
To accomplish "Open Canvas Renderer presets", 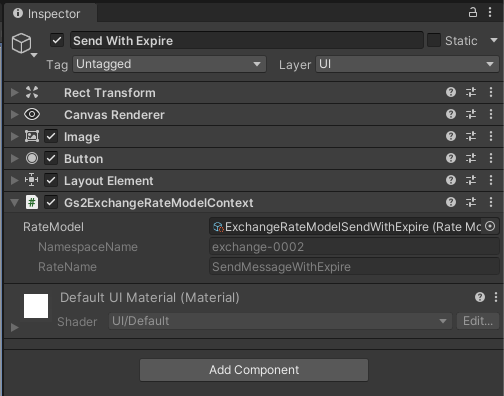I will (471, 114).
